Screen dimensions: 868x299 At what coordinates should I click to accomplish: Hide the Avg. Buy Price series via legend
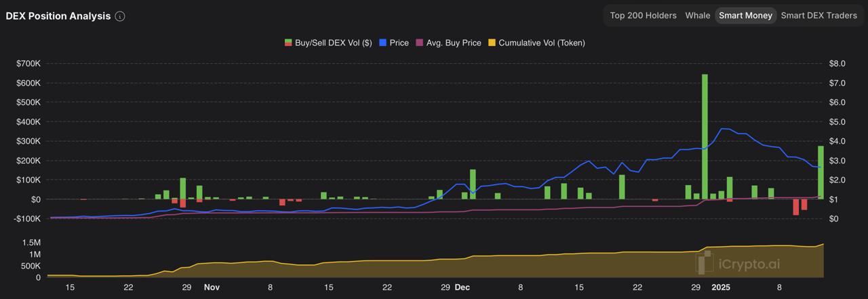click(x=448, y=43)
